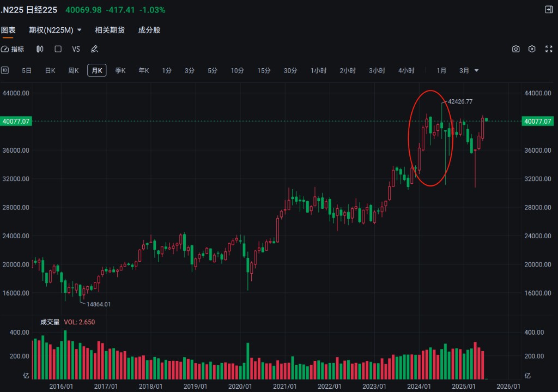Click the 16000.00 label on left axis

click(x=16, y=293)
